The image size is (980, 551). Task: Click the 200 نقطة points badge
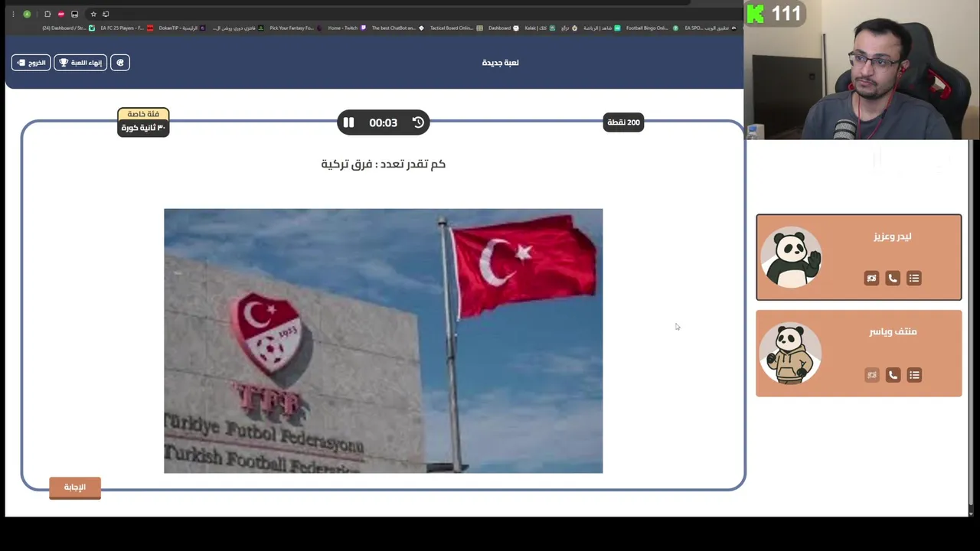[623, 122]
